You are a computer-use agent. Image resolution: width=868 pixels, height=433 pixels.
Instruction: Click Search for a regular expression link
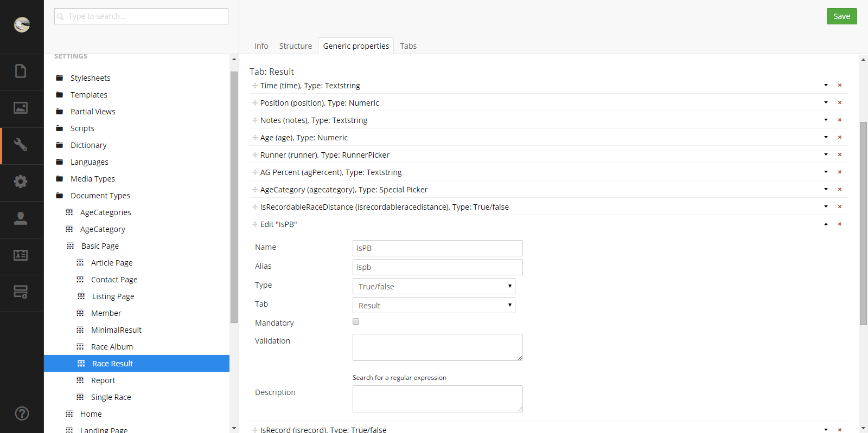point(399,378)
